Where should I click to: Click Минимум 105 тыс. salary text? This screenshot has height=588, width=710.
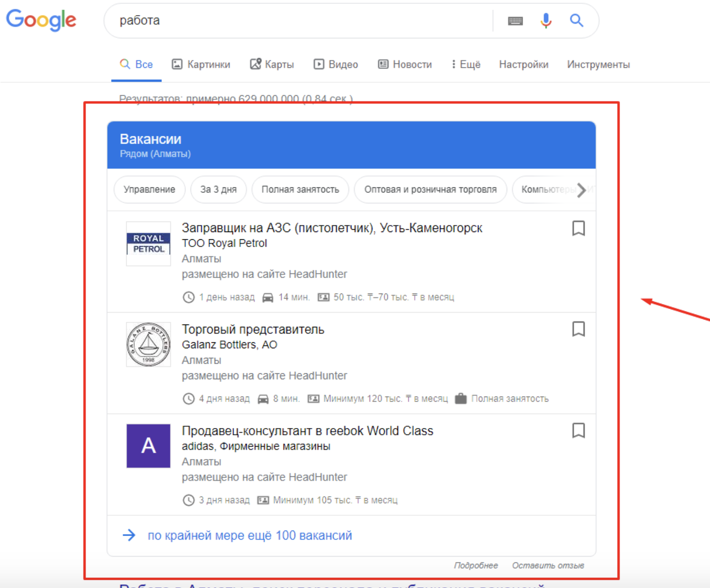(x=335, y=500)
